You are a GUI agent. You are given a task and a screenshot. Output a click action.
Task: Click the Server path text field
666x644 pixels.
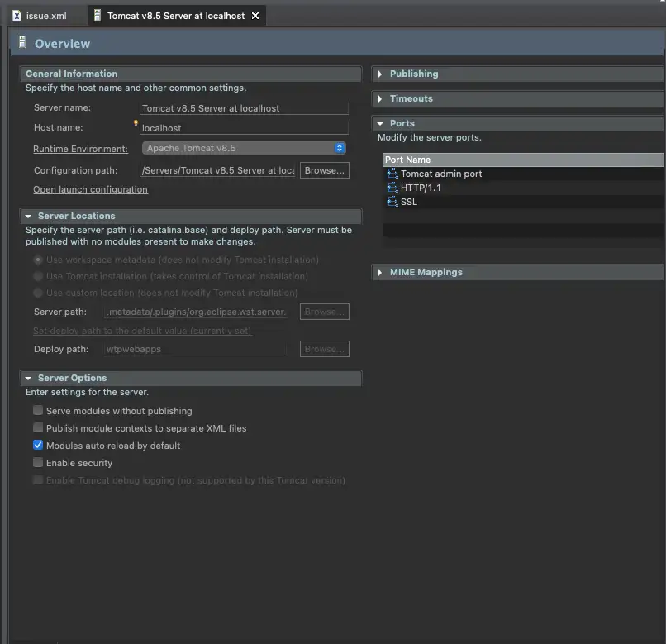[195, 312]
